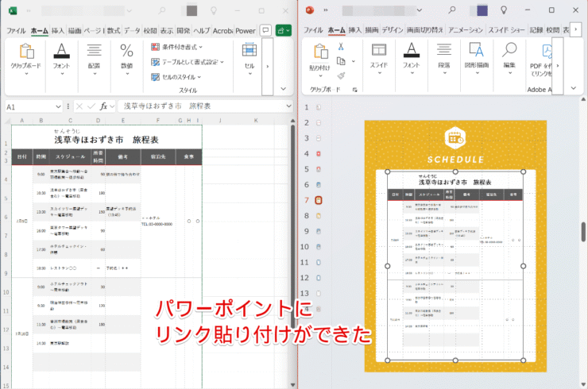Click the Excel lightbulb help icon

pos(214,10)
